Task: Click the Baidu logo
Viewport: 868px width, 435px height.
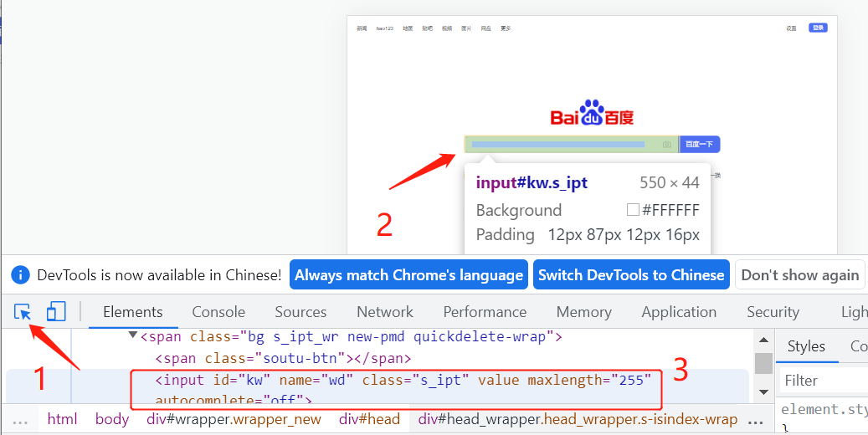Action: (592, 113)
